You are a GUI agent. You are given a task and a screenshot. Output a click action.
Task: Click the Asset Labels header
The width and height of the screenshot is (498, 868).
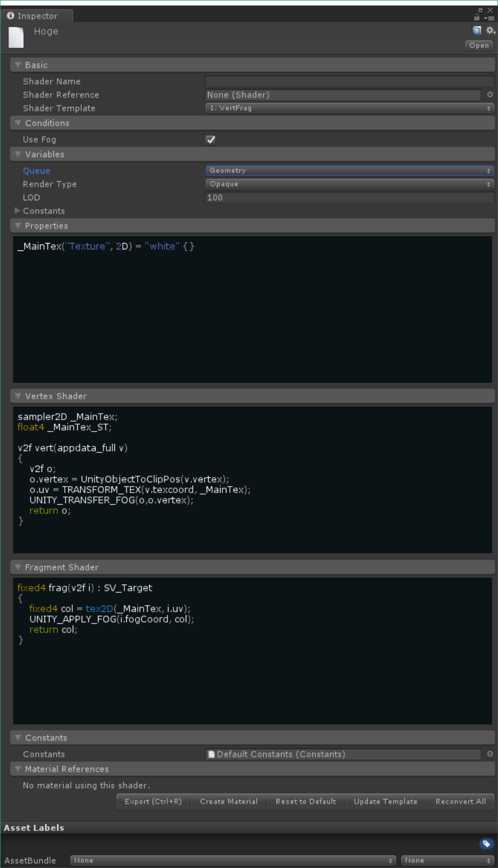[x=34, y=828]
